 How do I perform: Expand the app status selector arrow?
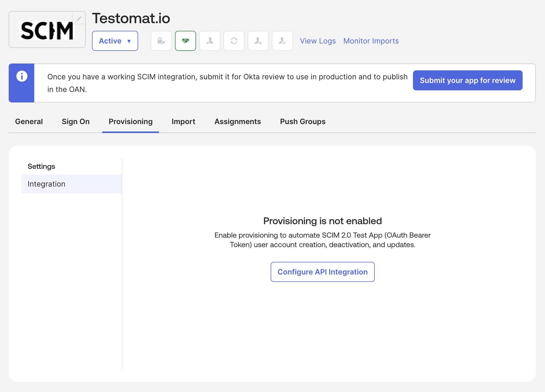click(x=129, y=41)
